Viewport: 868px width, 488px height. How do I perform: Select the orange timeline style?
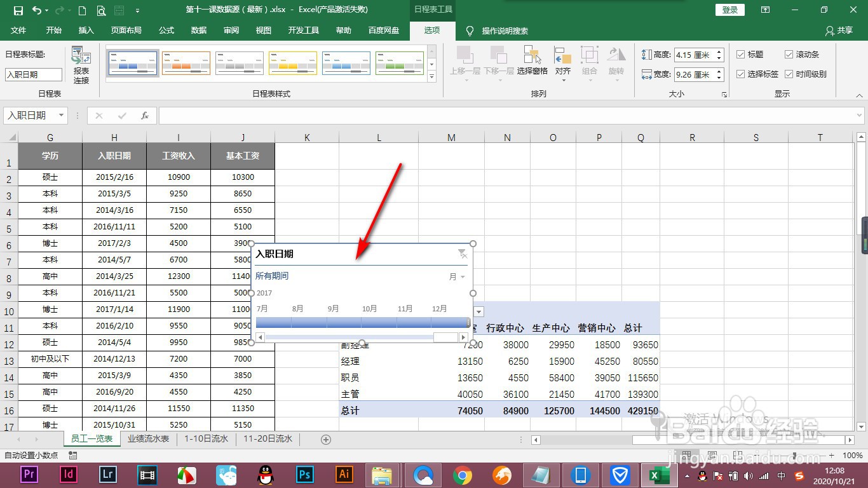[x=186, y=64]
